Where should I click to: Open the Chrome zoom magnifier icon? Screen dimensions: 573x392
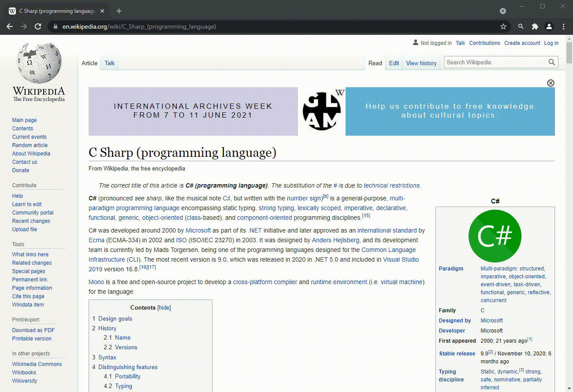pos(521,26)
